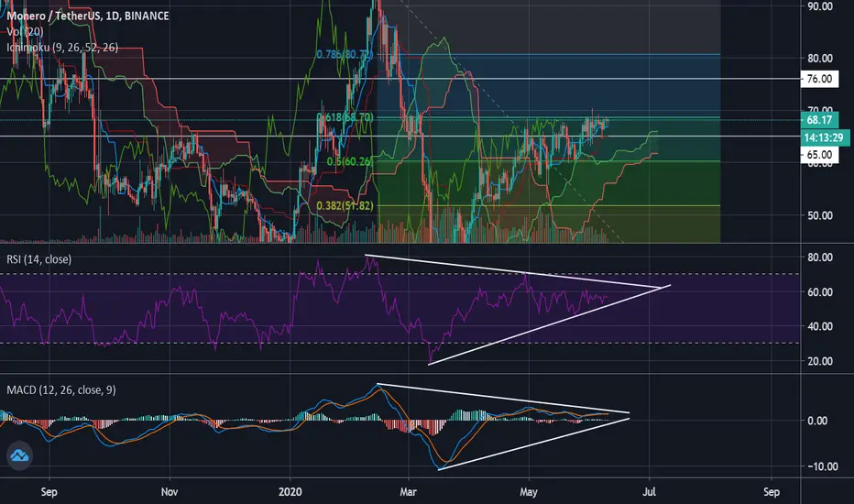Select the 0.5(60.26) Fibonacci level label
The image size is (854, 504).
pos(350,162)
